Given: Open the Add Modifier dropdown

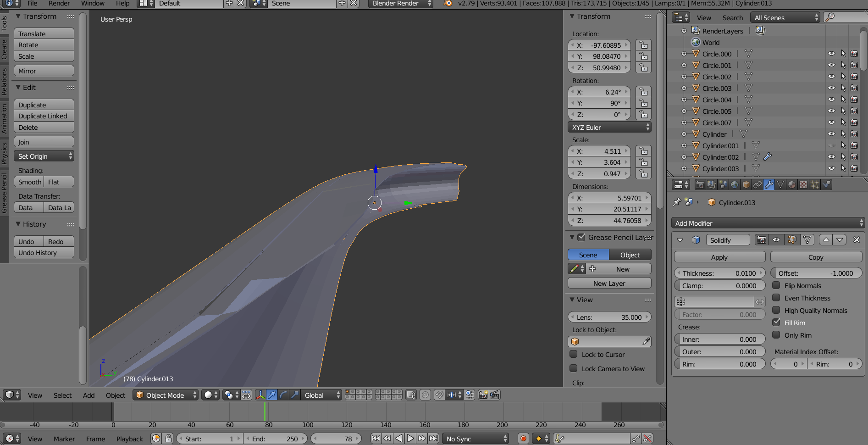Looking at the screenshot, I should [768, 223].
